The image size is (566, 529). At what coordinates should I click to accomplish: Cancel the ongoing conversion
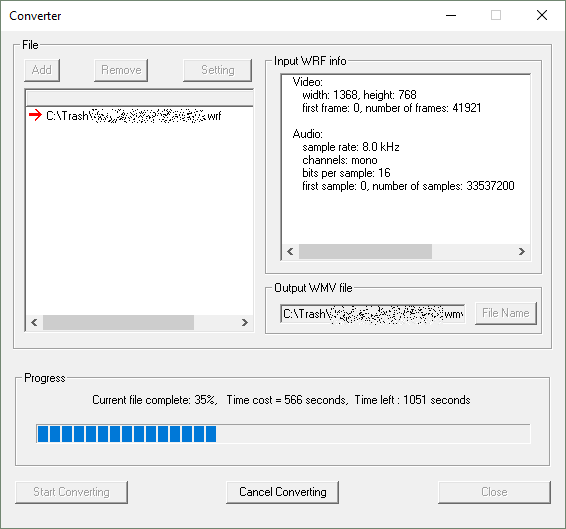click(283, 492)
